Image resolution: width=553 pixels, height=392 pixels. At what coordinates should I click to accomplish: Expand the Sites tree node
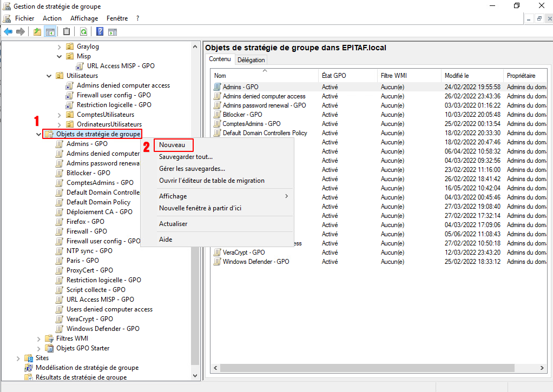tap(18, 358)
